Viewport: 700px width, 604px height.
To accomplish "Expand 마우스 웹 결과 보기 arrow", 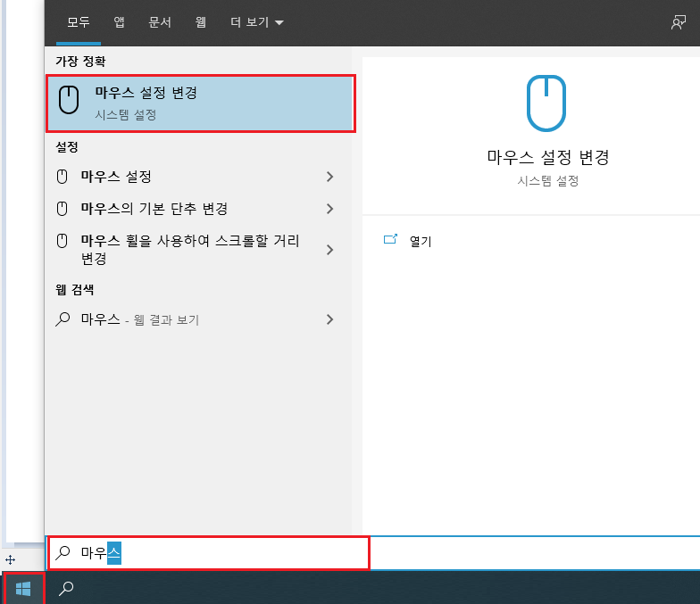I will click(330, 319).
